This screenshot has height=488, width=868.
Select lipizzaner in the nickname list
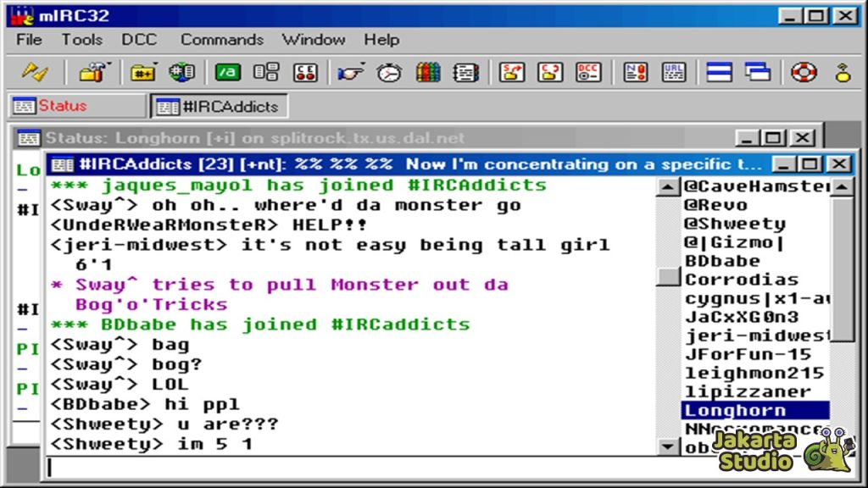coord(755,391)
